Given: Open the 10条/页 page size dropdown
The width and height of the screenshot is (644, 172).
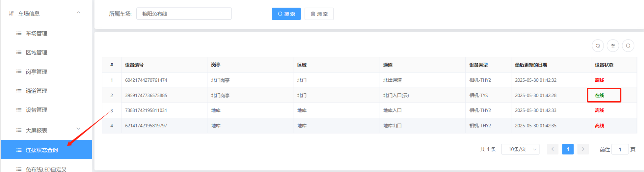Looking at the screenshot, I should click(520, 149).
